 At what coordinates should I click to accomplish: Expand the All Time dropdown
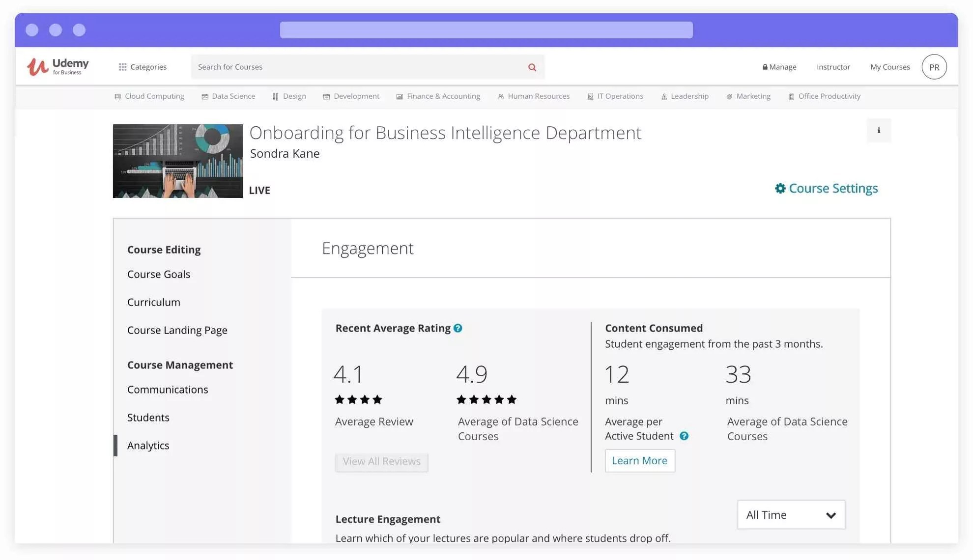[x=790, y=515]
